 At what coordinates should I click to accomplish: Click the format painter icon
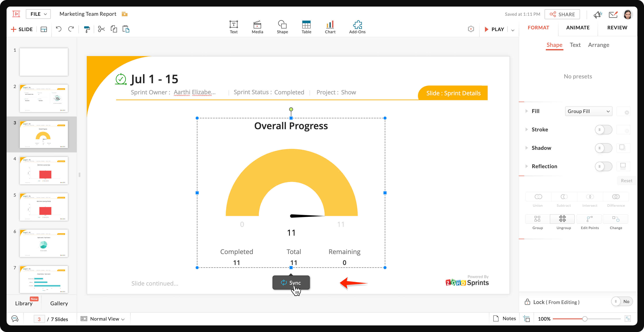tap(87, 29)
